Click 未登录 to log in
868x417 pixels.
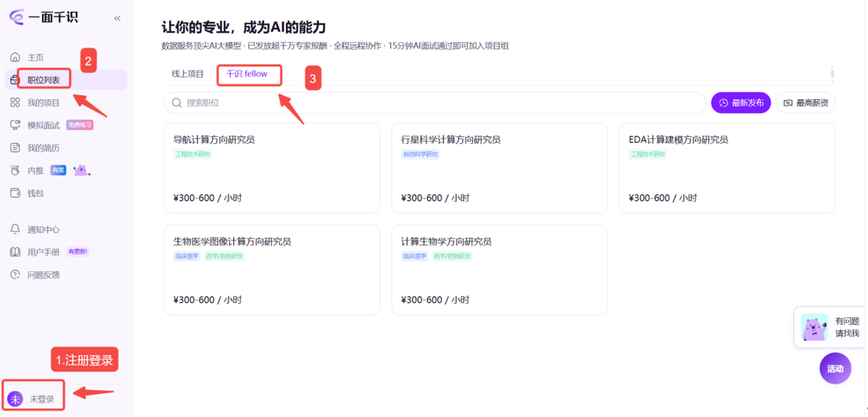click(42, 399)
